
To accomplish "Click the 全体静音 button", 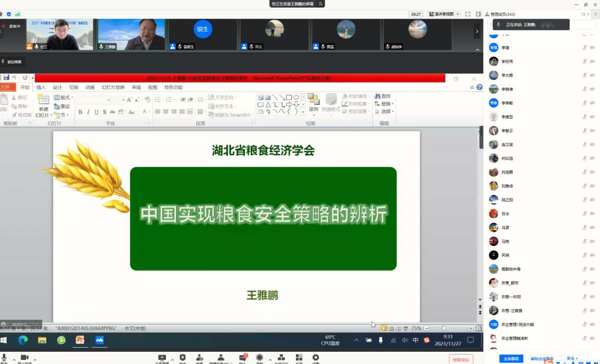I will coord(510,358).
